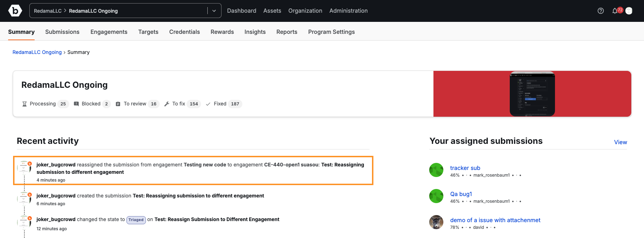Click created submission title 'Test: Reassigning submission'
Image resolution: width=644 pixels, height=238 pixels.
click(199, 196)
